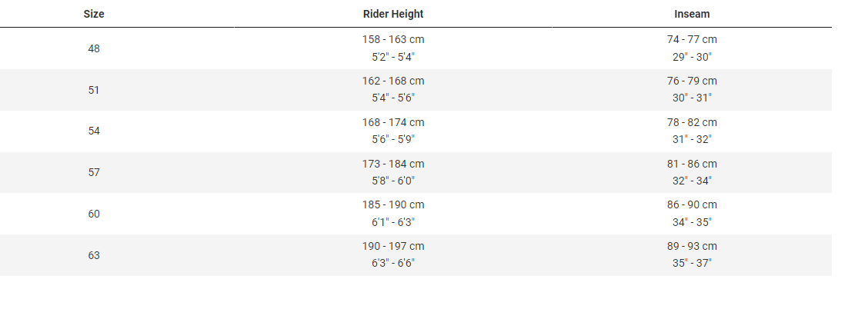This screenshot has height=309, width=868.
Task: Click the 89 - 93 cm inseam value
Action: (x=692, y=247)
